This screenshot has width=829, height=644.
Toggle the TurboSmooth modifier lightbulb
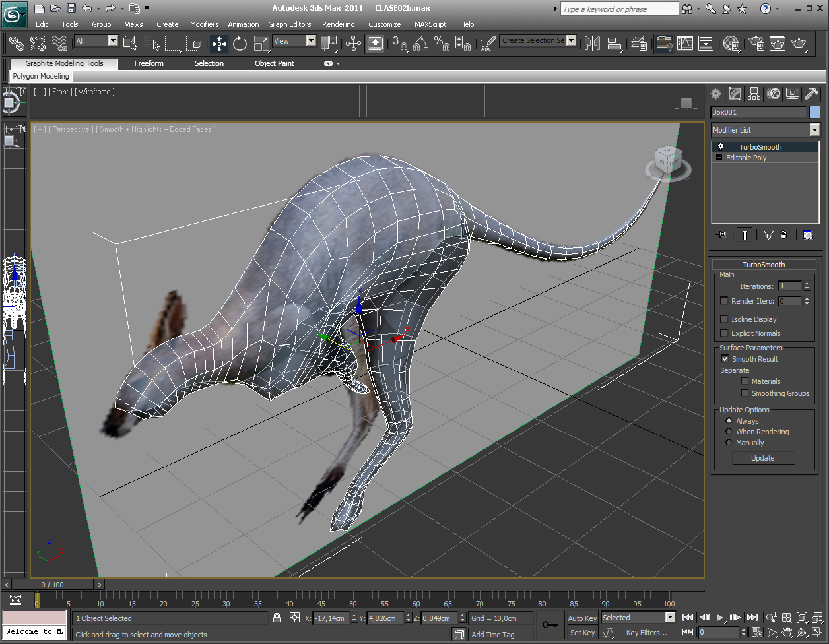[x=721, y=147]
